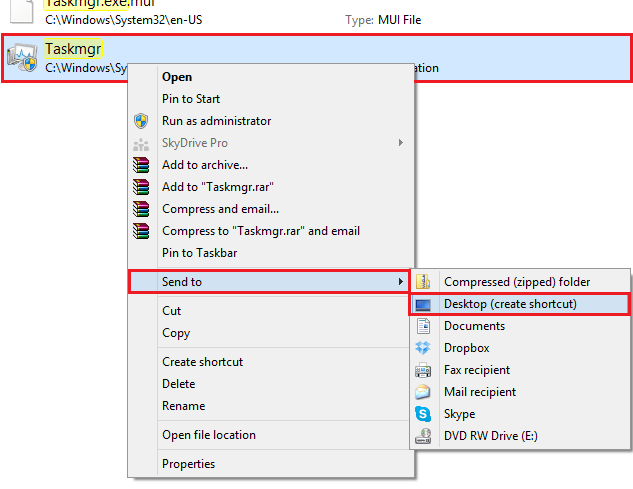Viewport: 633px width, 489px height.
Task: Choose Compressed (zipped) folder
Action: point(520,281)
